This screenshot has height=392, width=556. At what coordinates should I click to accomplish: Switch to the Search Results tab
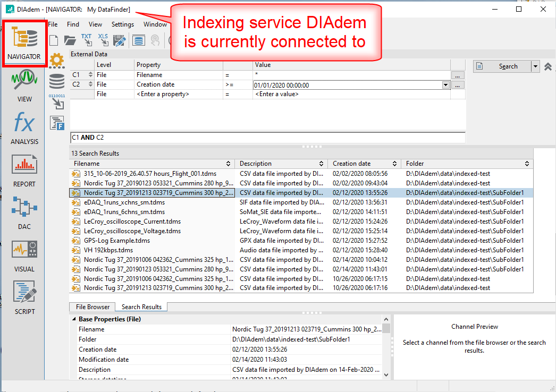click(x=142, y=307)
